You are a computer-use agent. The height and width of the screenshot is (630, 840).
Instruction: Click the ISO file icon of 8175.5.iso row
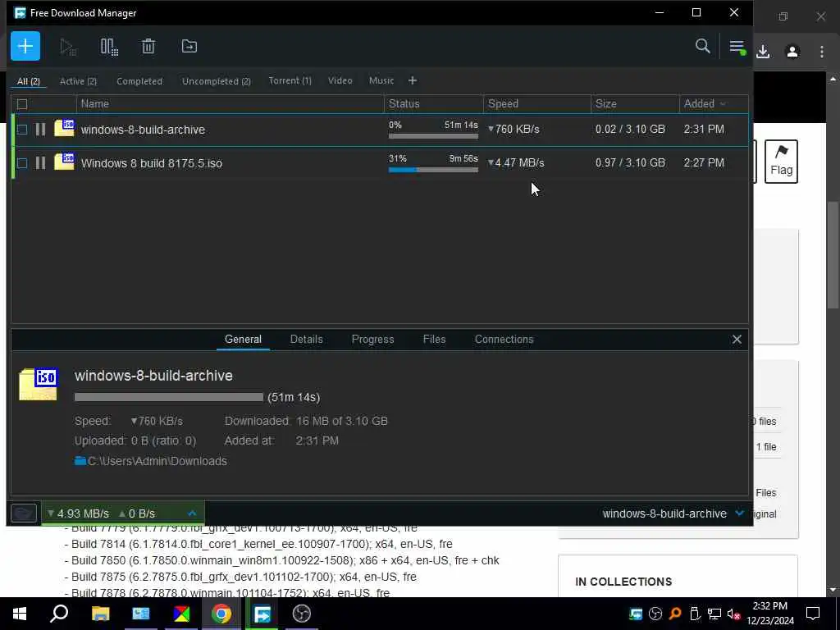tap(64, 162)
